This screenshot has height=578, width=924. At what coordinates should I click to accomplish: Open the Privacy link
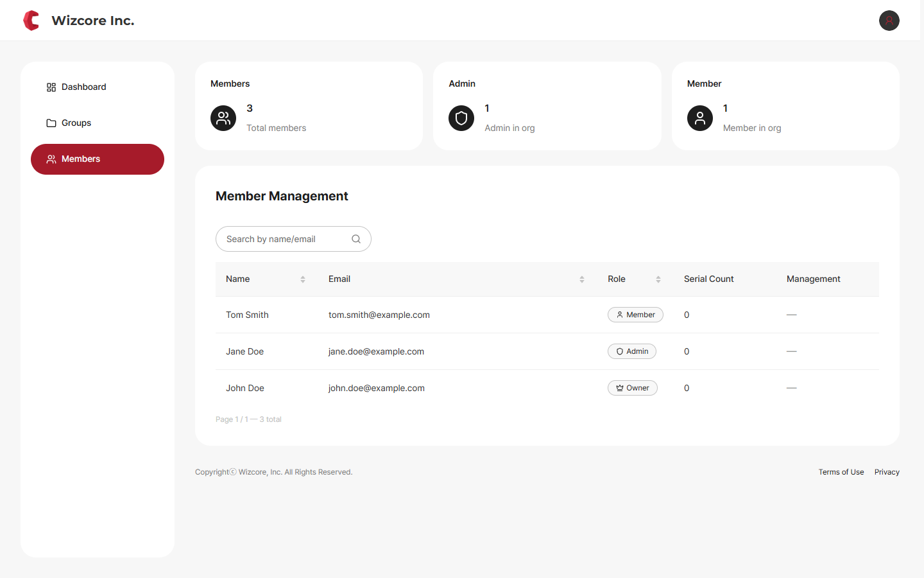click(x=887, y=472)
